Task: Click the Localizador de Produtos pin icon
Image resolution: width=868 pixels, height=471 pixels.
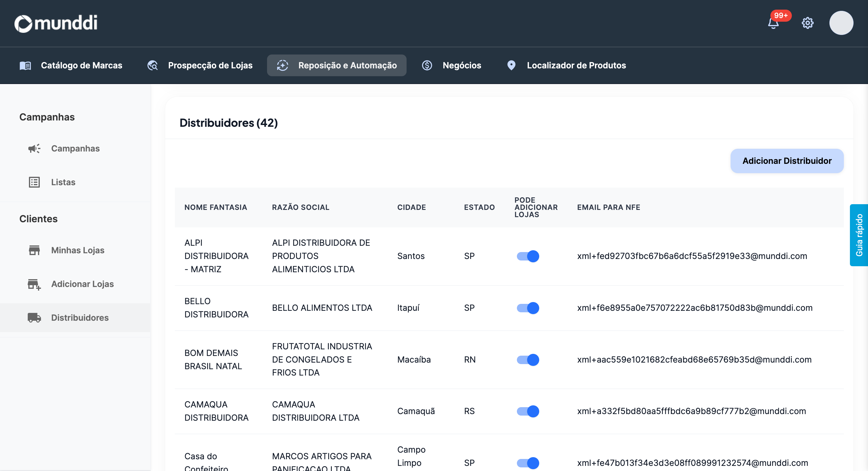Action: click(511, 65)
